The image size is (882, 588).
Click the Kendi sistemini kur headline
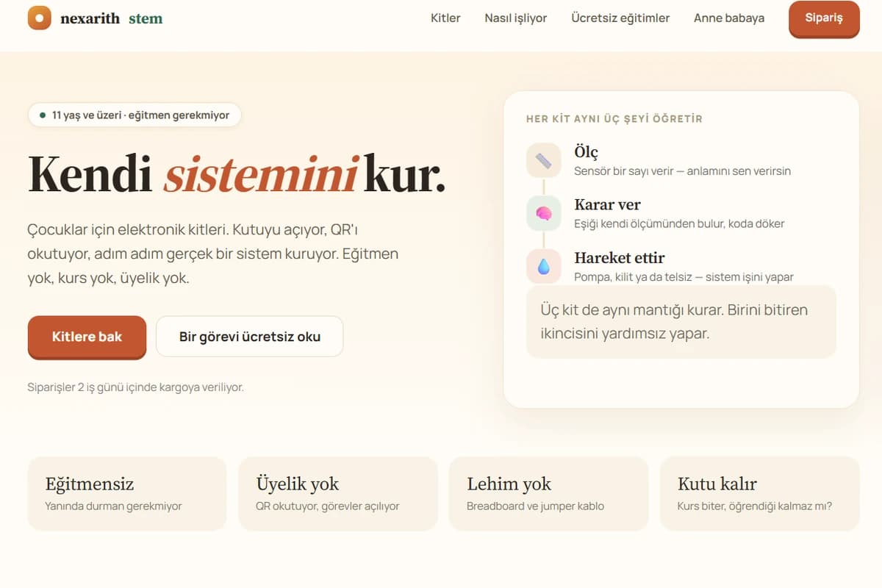click(x=237, y=174)
